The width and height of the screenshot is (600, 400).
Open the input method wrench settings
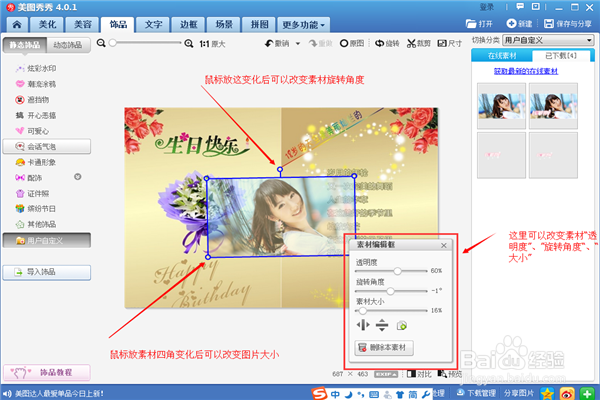click(x=426, y=394)
